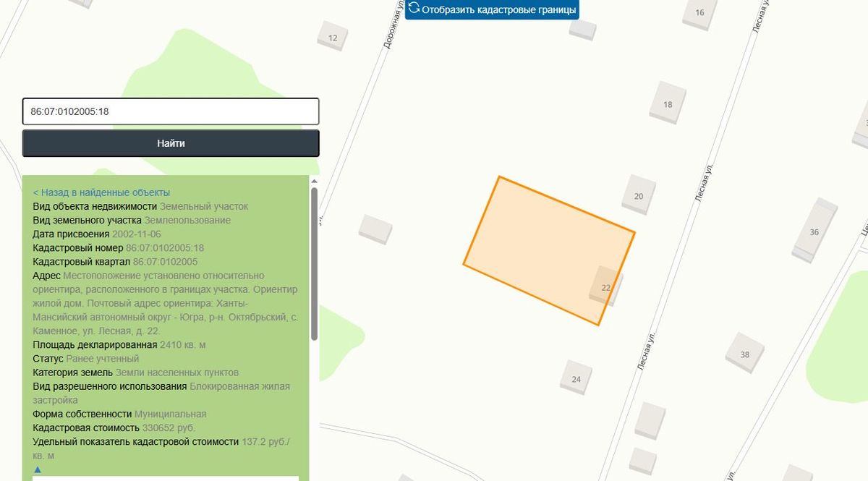Click building number 12 on the map
Image resolution: width=868 pixels, height=481 pixels.
coord(333,38)
